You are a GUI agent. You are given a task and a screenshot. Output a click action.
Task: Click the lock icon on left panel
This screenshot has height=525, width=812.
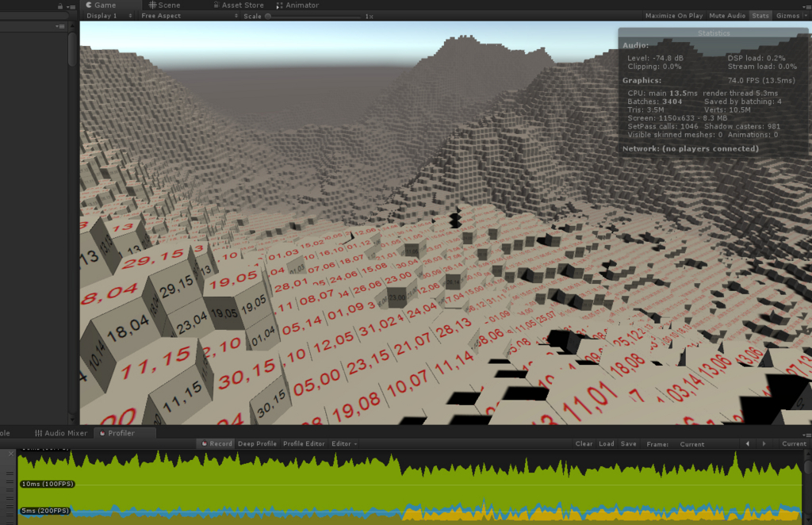(x=60, y=6)
